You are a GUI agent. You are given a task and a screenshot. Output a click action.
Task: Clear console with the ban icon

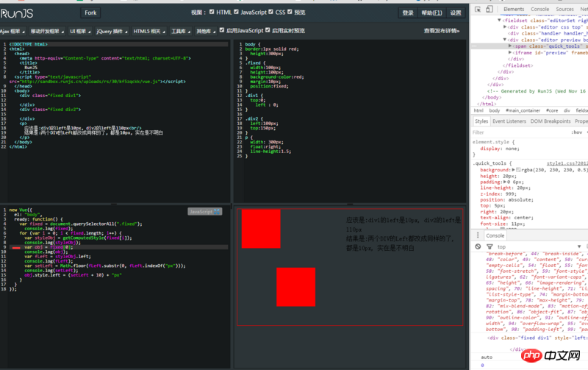click(x=478, y=246)
